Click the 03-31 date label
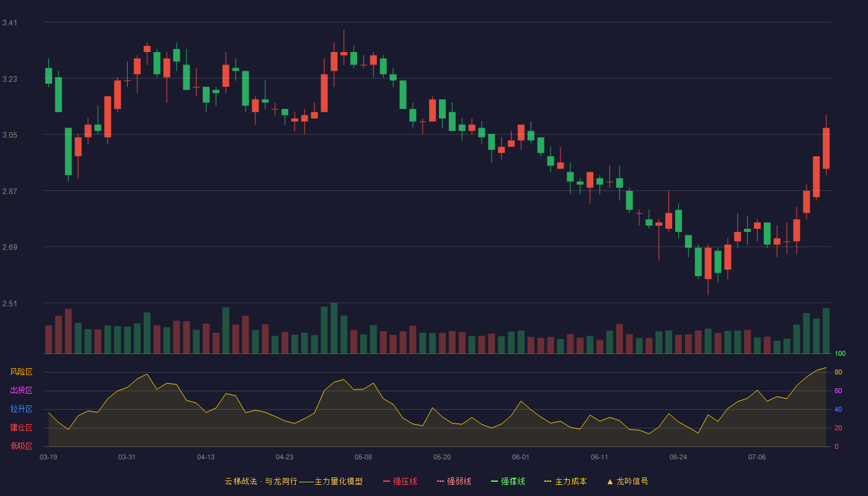The image size is (868, 496). [127, 457]
